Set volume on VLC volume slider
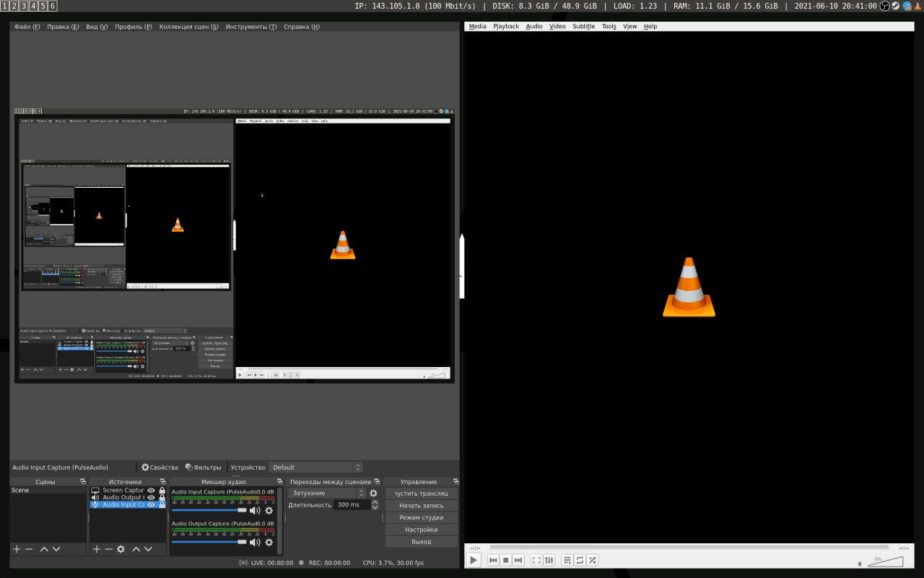Image resolution: width=924 pixels, height=578 pixels. [x=885, y=562]
